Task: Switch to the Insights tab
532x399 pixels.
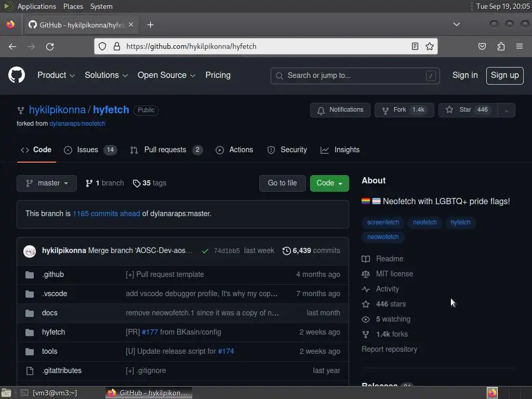Action: coord(340,150)
